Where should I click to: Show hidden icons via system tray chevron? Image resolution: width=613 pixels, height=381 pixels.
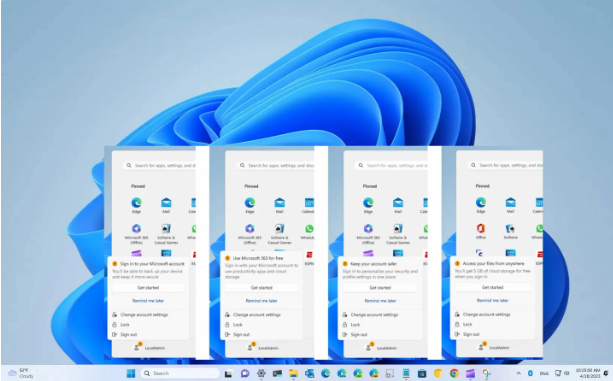519,373
